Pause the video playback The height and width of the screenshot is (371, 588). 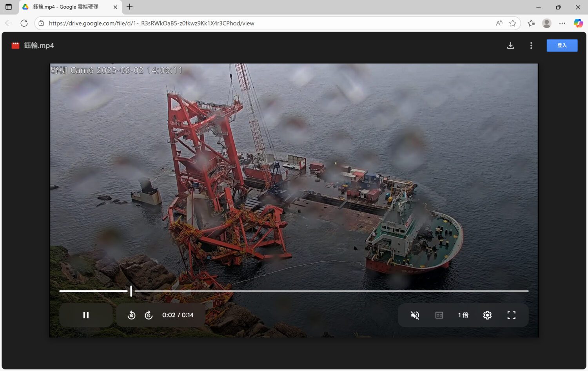86,315
